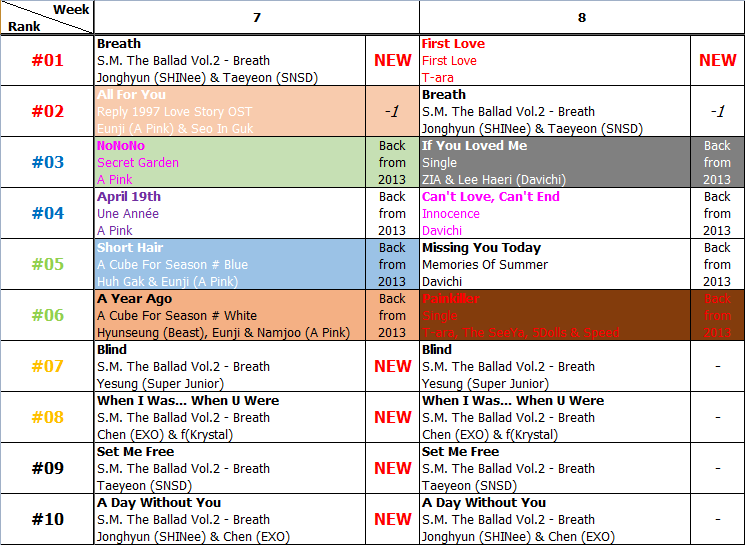Select the 'April 19th' Une Année cell
Screen dimensions: 745x545
(230, 213)
